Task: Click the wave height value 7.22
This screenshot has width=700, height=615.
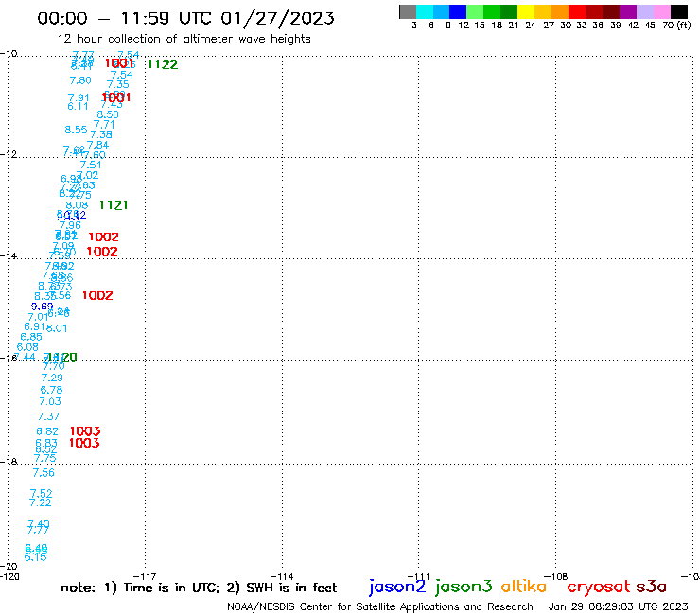Action: tap(41, 502)
